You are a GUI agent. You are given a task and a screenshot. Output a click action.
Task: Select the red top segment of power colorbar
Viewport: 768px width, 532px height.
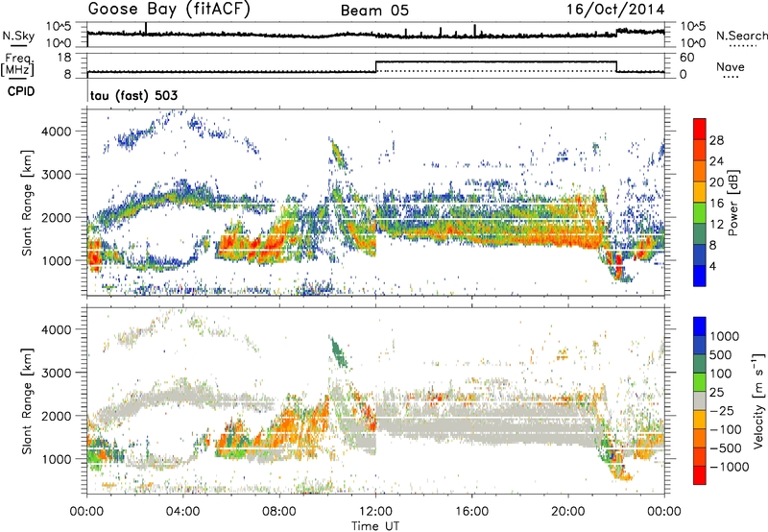coord(700,129)
